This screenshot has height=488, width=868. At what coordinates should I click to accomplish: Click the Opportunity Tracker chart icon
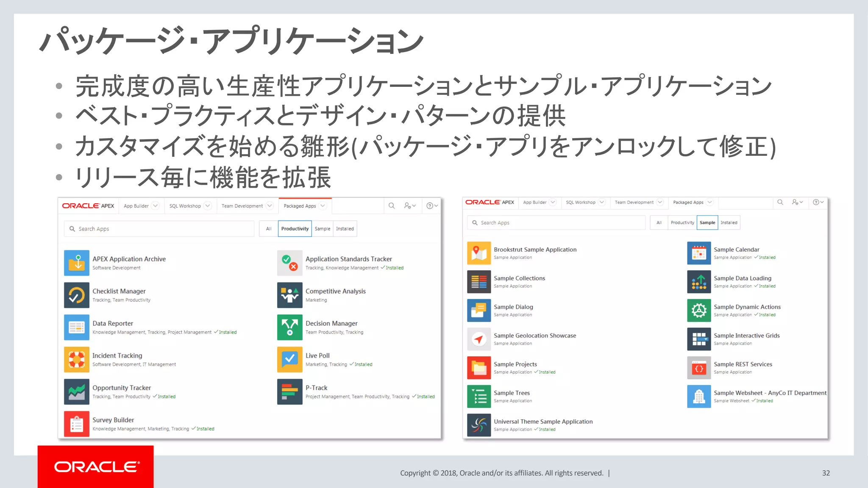tap(77, 391)
